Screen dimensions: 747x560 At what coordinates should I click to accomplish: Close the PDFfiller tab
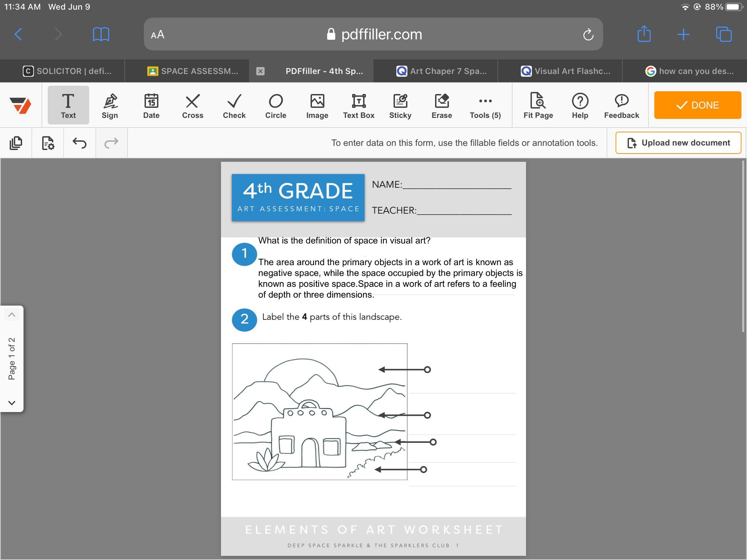(260, 71)
